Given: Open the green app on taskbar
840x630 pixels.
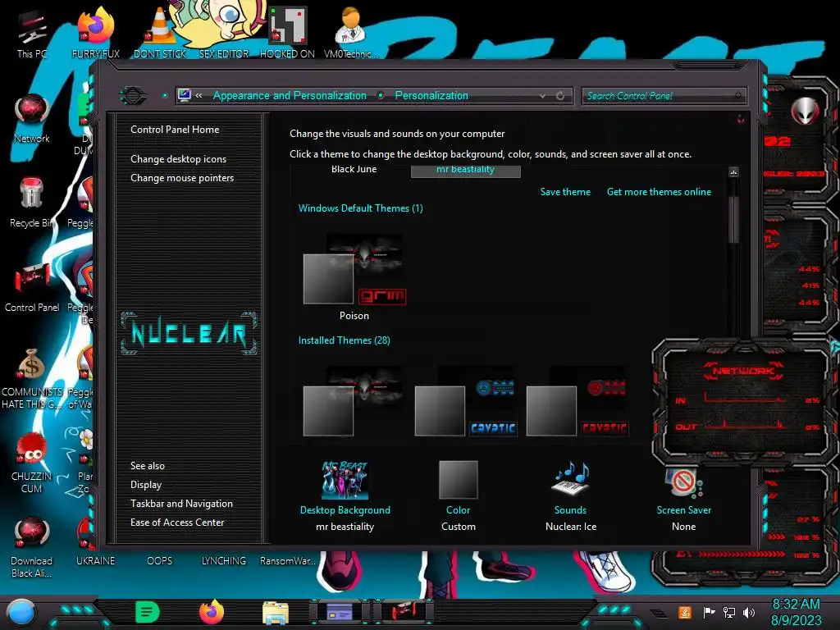Looking at the screenshot, I should [x=148, y=612].
